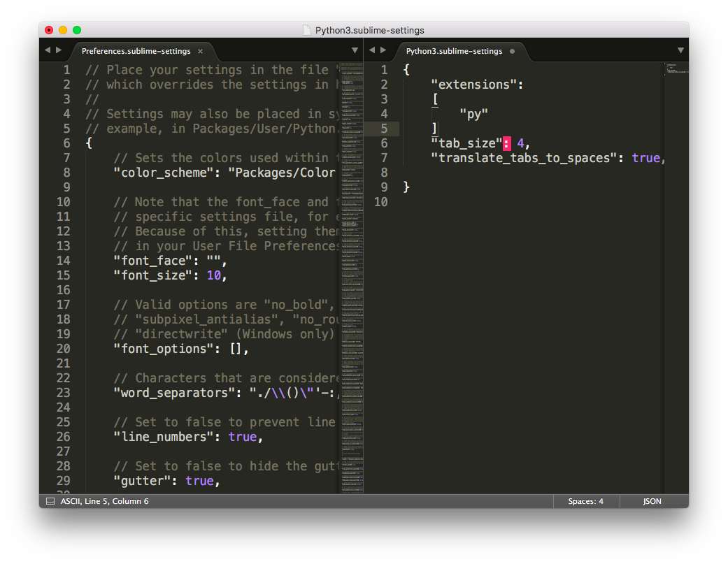The height and width of the screenshot is (564, 728).
Task: Click "font_size" key in left pane
Action: 152,275
